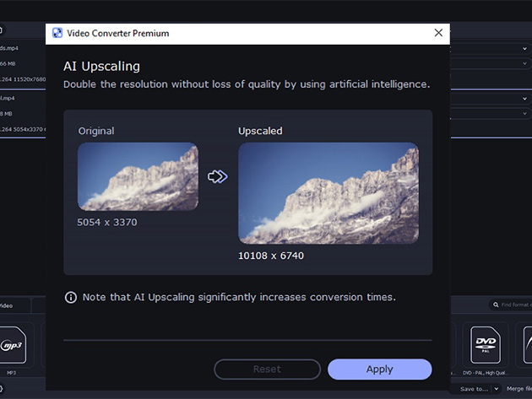Image resolution: width=532 pixels, height=399 pixels.
Task: Click the 10108 x 6740 resolution text
Action: point(271,256)
